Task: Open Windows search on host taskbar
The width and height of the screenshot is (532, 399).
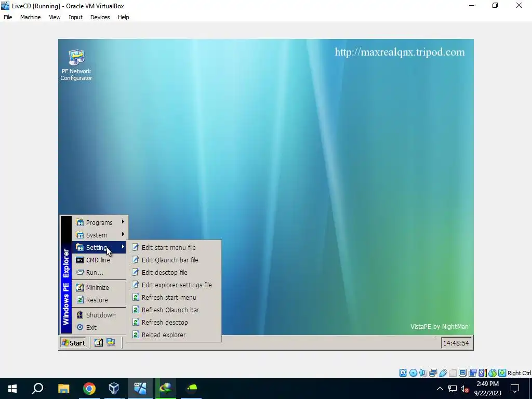Action: tap(37, 389)
